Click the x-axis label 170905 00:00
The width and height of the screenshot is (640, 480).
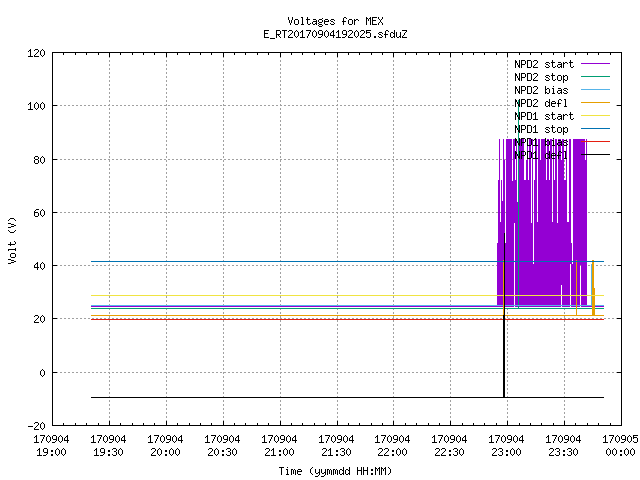[620, 446]
